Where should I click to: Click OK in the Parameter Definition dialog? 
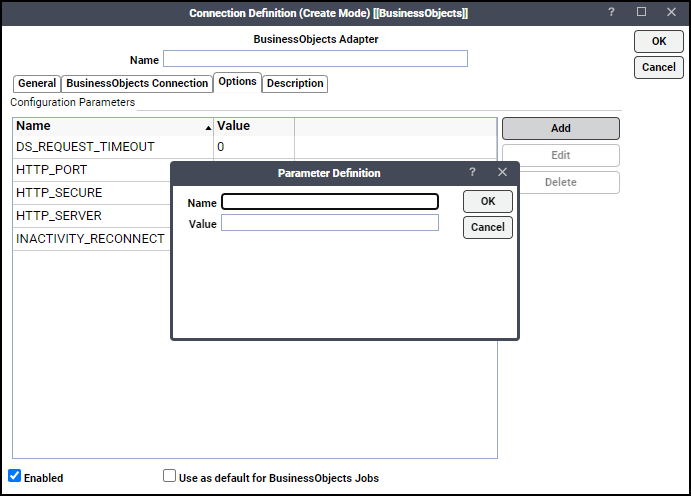click(x=488, y=201)
